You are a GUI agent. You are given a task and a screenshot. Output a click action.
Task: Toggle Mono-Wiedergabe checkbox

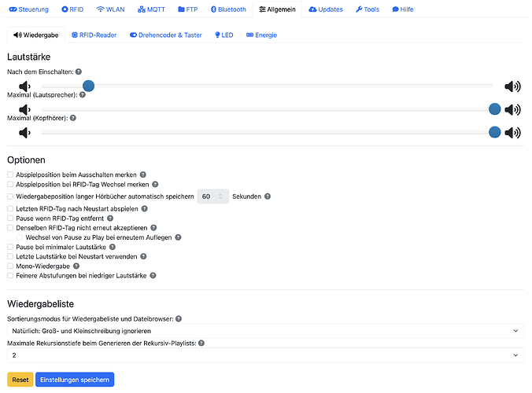point(10,266)
